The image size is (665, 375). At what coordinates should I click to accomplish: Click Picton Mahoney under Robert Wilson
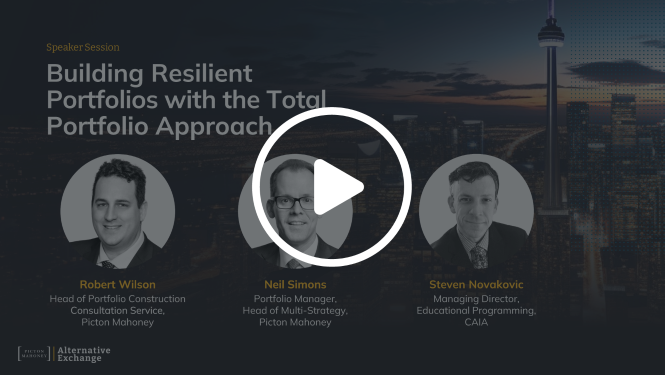[117, 322]
